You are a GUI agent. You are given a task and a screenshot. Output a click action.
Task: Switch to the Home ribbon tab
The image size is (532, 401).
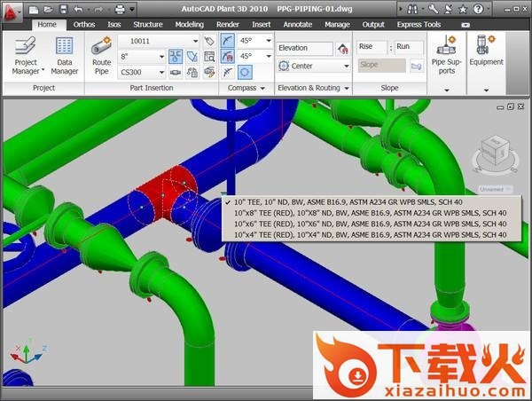47,25
